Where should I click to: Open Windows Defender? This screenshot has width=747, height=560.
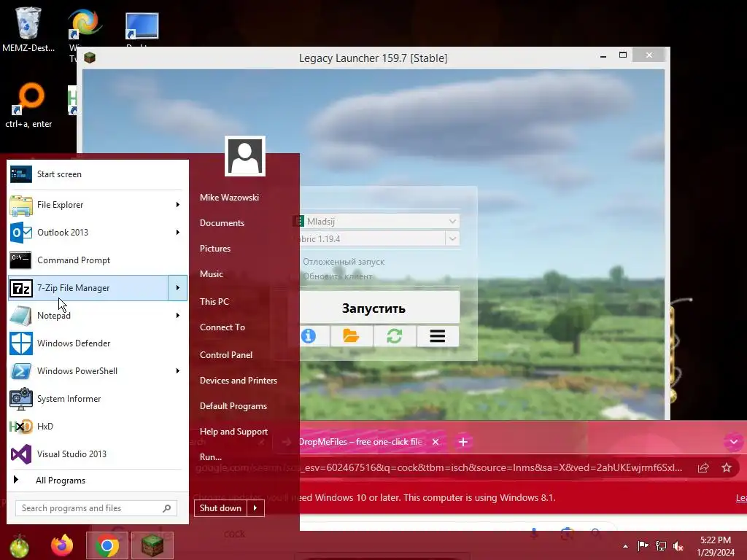[98, 343]
